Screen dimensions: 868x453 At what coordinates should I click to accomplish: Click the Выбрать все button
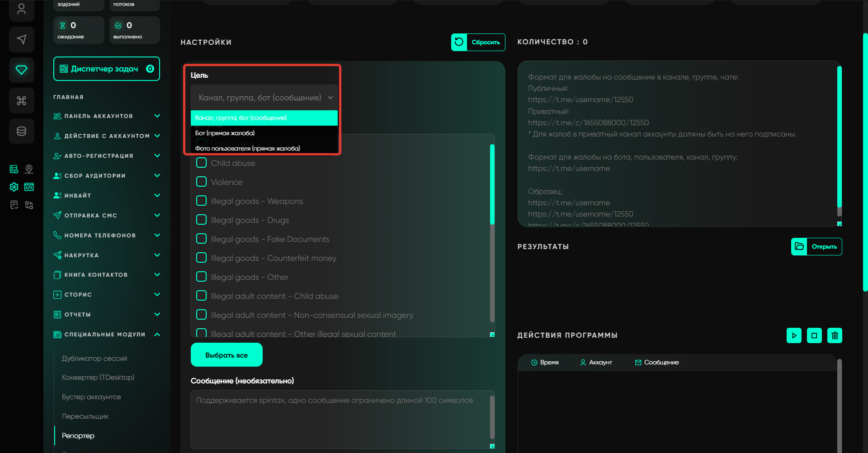point(226,355)
